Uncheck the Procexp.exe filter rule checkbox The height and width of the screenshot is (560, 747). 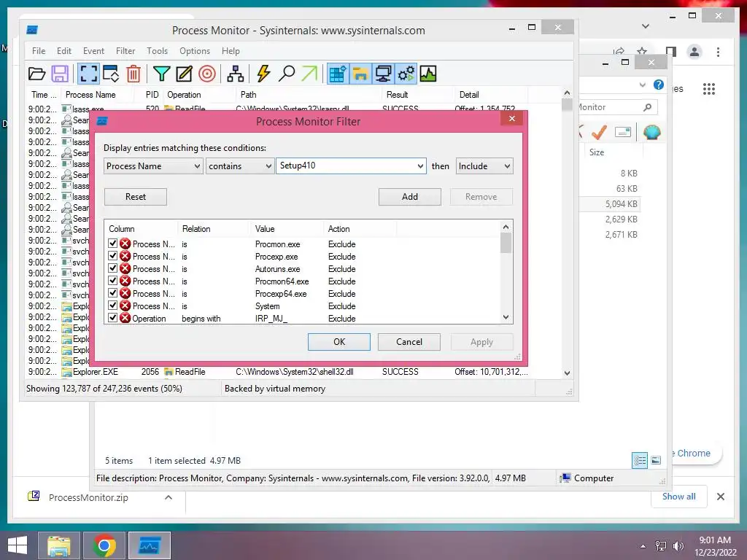(113, 256)
